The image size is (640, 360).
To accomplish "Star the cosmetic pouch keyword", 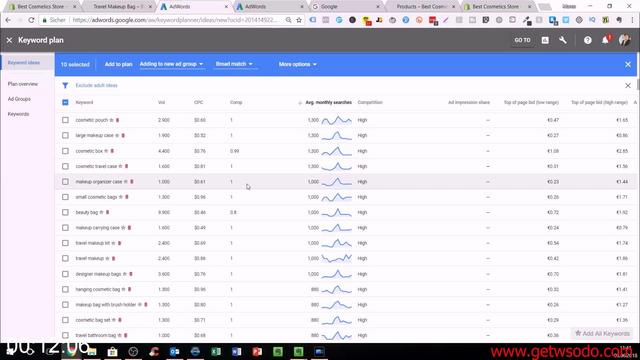I will click(111, 120).
